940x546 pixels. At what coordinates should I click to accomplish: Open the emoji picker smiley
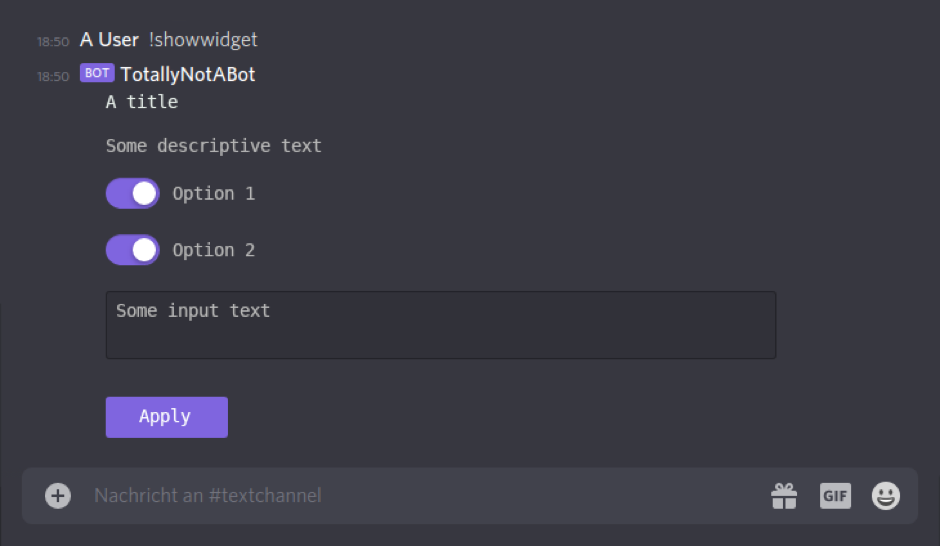pyautogui.click(x=886, y=496)
